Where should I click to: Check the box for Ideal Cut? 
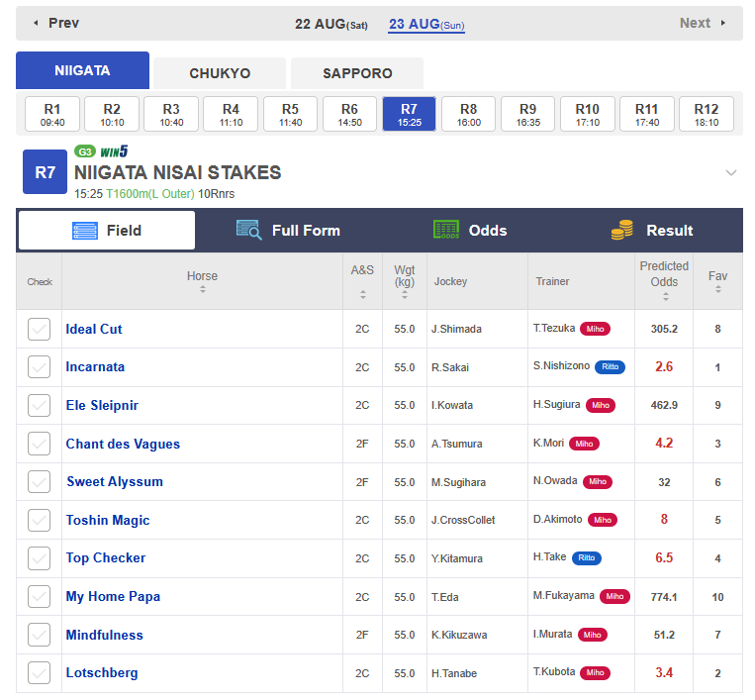(x=39, y=329)
